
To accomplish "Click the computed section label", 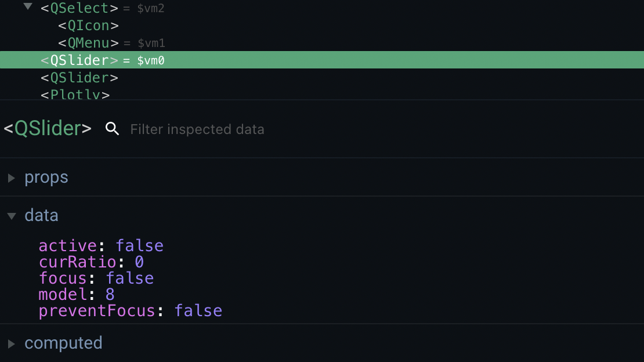I will [63, 343].
